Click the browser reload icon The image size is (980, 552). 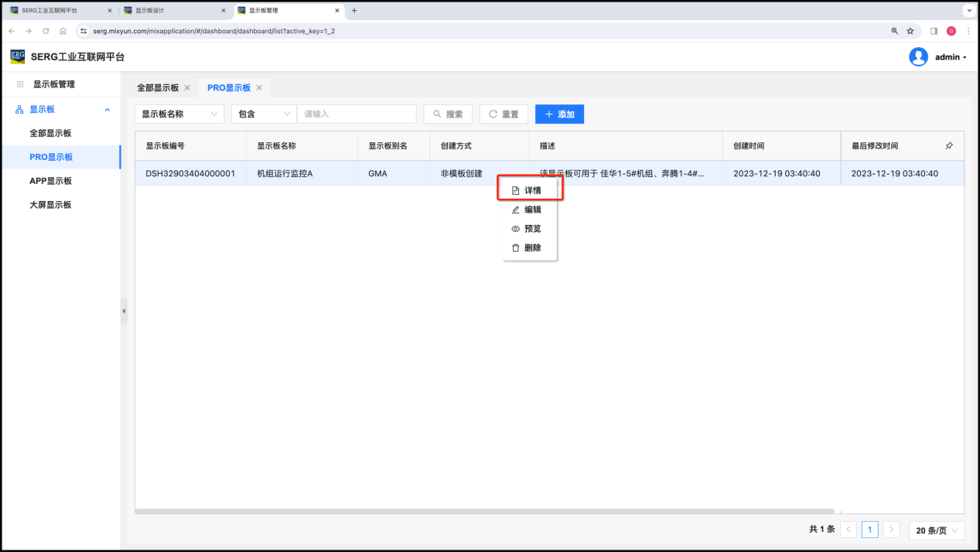46,31
